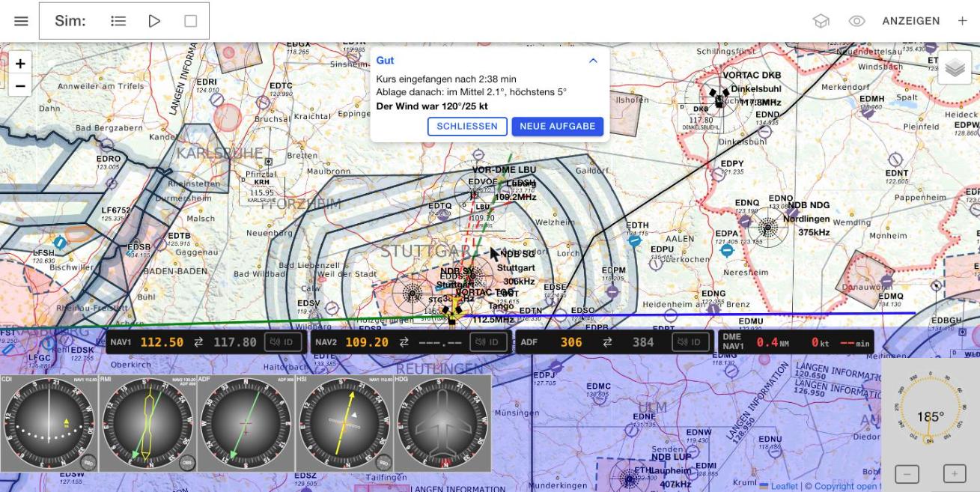The height and width of the screenshot is (492, 980).
Task: Open the Leaflet attribution link
Action: (779, 486)
